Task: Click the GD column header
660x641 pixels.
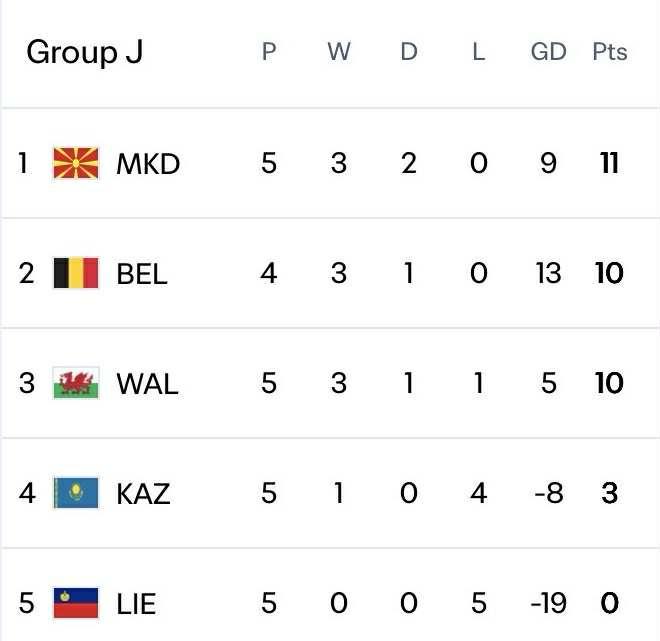Action: tap(548, 52)
